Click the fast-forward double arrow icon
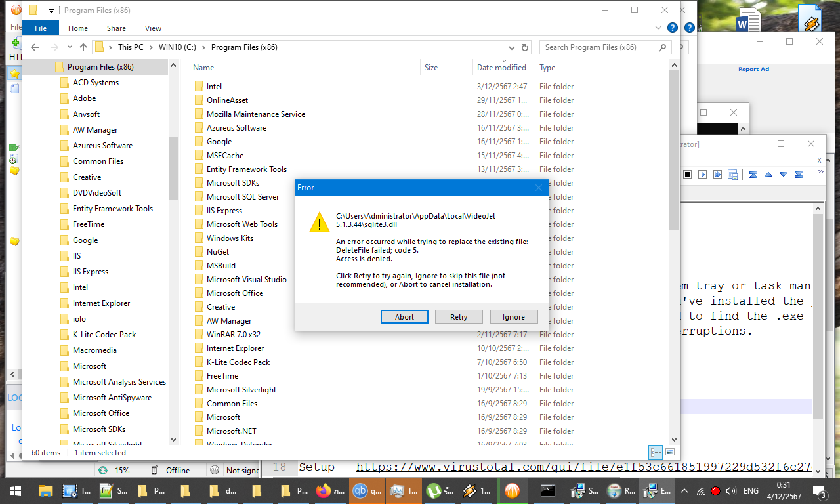Image resolution: width=840 pixels, height=504 pixels. (717, 175)
